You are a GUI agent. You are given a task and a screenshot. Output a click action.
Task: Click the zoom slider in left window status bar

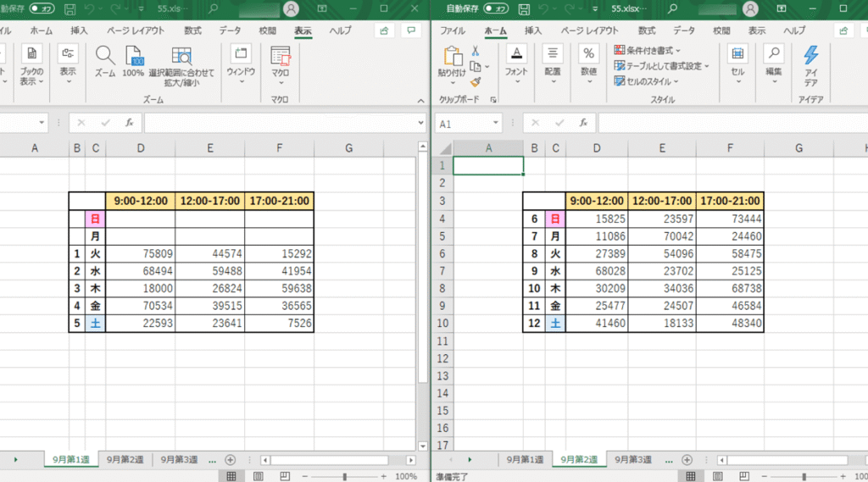(x=344, y=476)
